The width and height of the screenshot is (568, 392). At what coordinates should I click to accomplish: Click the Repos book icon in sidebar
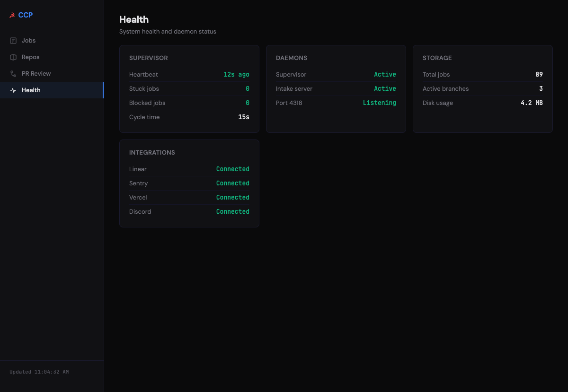pyautogui.click(x=13, y=57)
